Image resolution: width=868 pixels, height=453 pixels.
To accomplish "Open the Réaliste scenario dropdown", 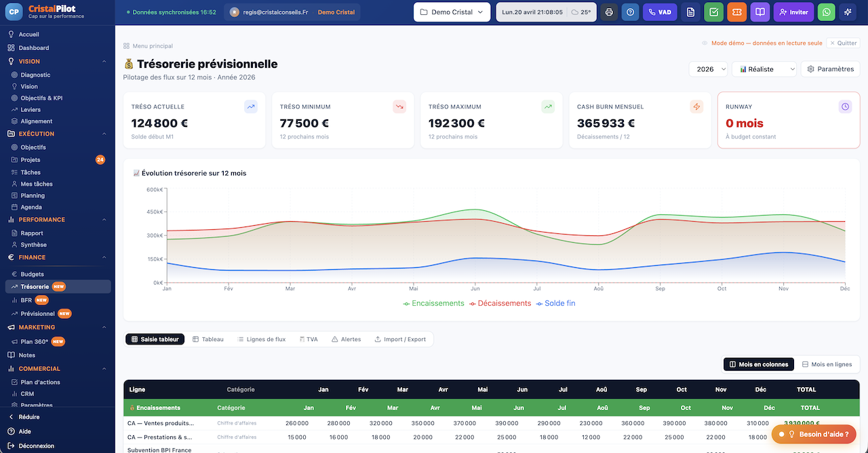I will coord(764,69).
